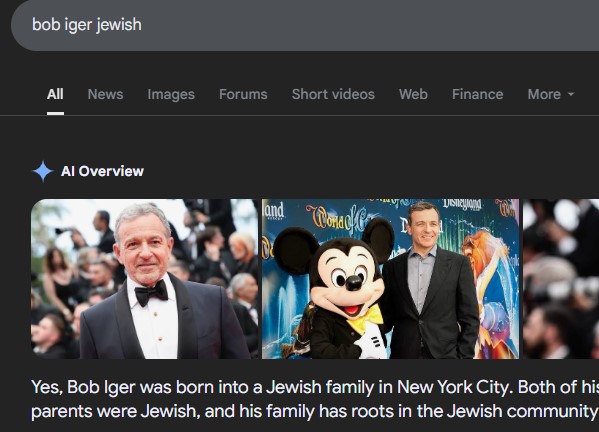Select the Web results tab
The height and width of the screenshot is (432, 599).
point(413,94)
